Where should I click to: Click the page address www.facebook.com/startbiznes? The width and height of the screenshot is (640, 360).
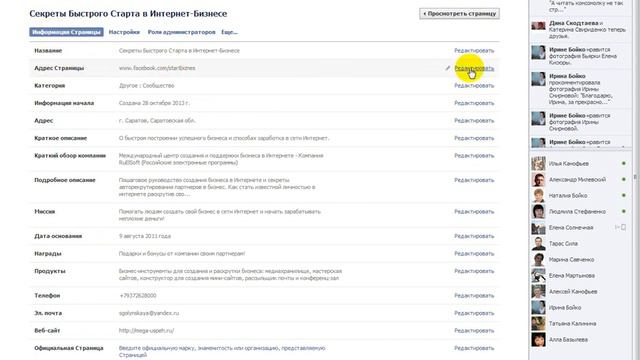[157, 68]
